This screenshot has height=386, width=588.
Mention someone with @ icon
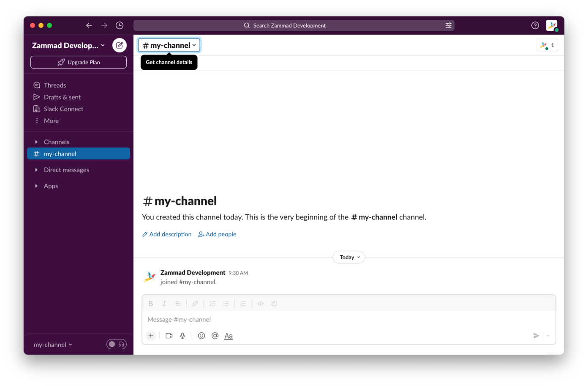point(215,336)
